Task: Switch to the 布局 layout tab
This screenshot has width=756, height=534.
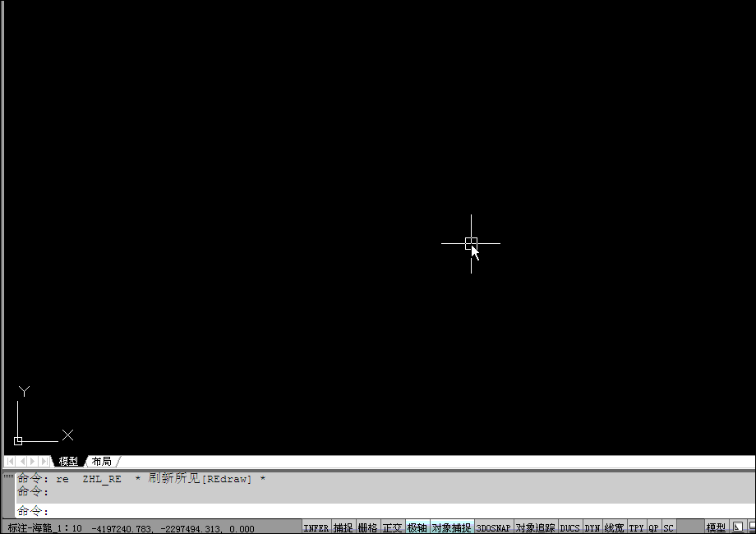Action: pos(101,461)
